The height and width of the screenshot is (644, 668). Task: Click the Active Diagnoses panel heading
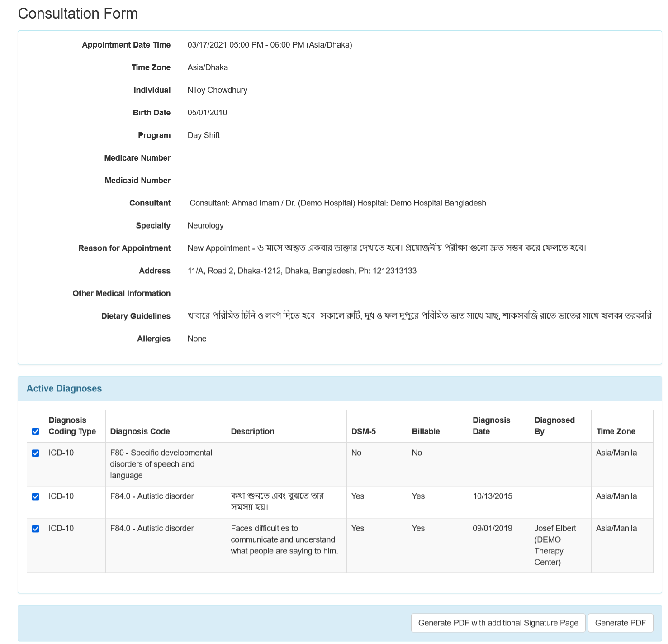(x=64, y=388)
